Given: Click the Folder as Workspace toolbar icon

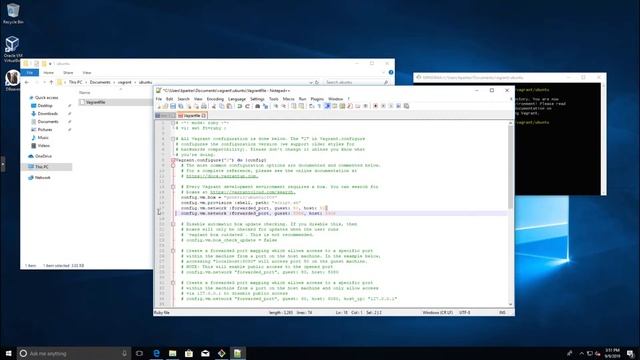Looking at the screenshot, I should coord(358,106).
